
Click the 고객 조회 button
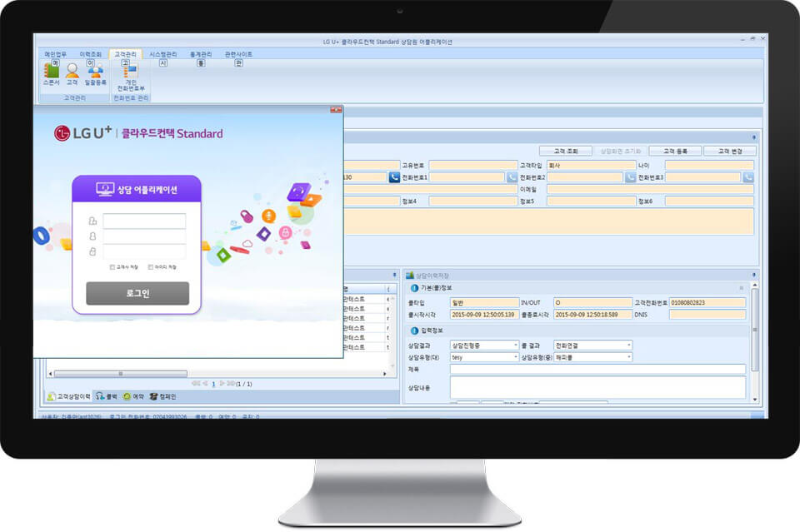pyautogui.click(x=566, y=152)
